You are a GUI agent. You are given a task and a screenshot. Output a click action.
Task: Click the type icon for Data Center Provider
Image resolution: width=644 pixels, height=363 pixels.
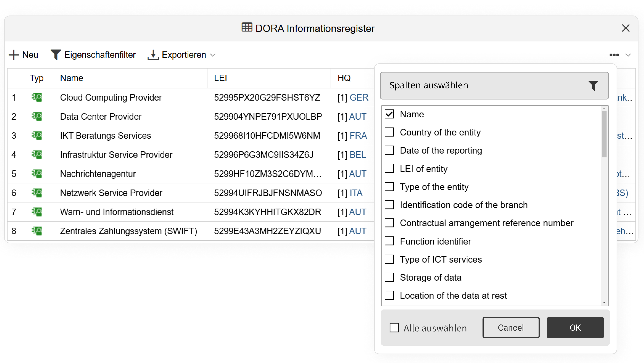(37, 117)
